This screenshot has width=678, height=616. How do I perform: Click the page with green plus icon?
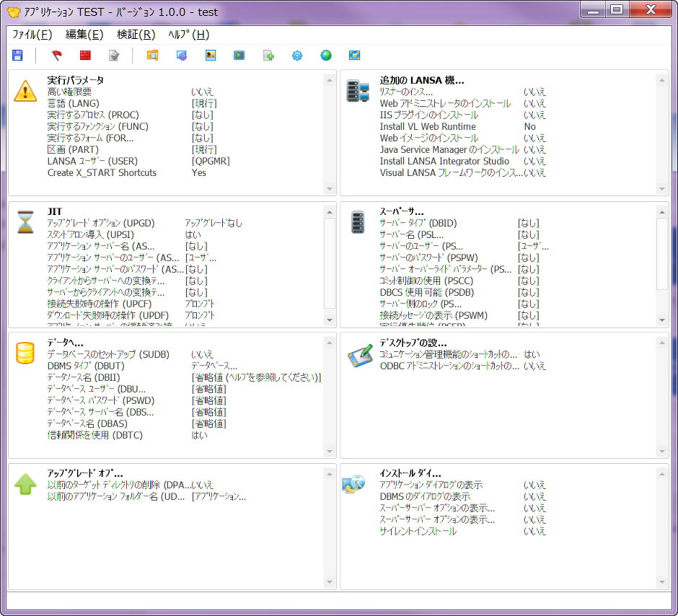[x=268, y=56]
